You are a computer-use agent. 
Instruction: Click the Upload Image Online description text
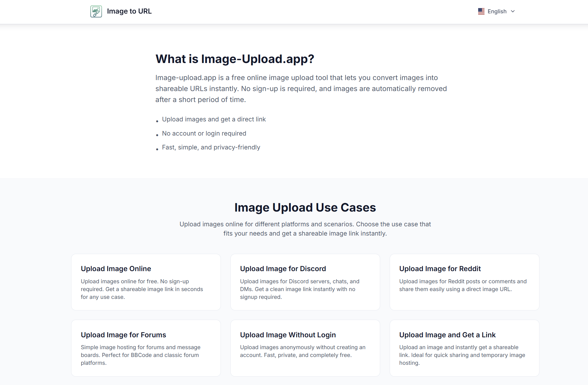tap(142, 289)
